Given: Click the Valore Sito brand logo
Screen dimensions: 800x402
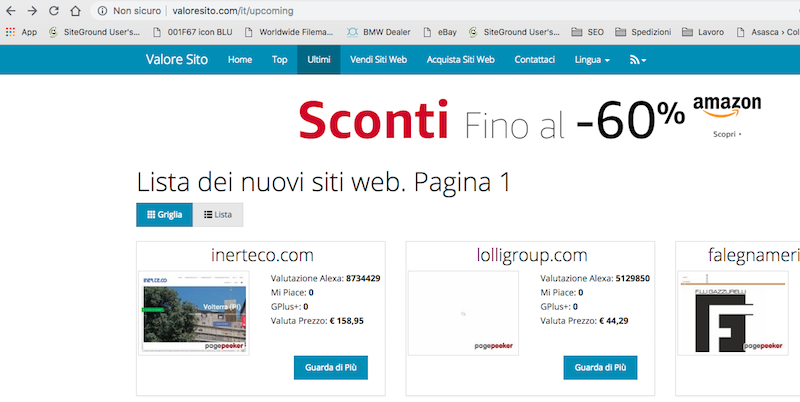Looking at the screenshot, I should (177, 60).
